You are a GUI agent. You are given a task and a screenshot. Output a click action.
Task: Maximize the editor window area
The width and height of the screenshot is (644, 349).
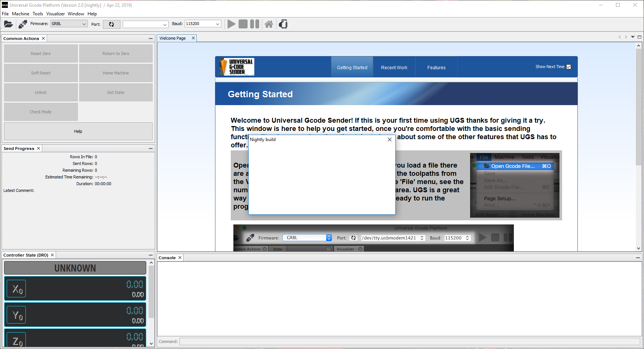click(640, 37)
